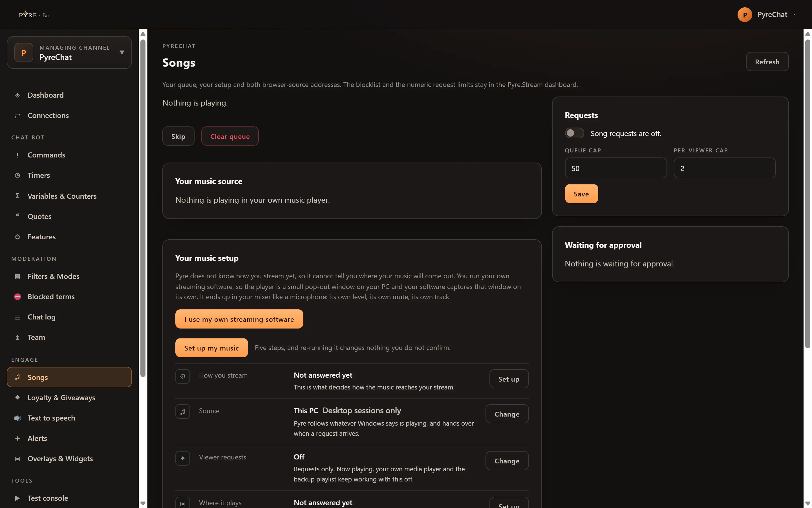The image size is (812, 508).
Task: Save the request caps
Action: pyautogui.click(x=581, y=194)
